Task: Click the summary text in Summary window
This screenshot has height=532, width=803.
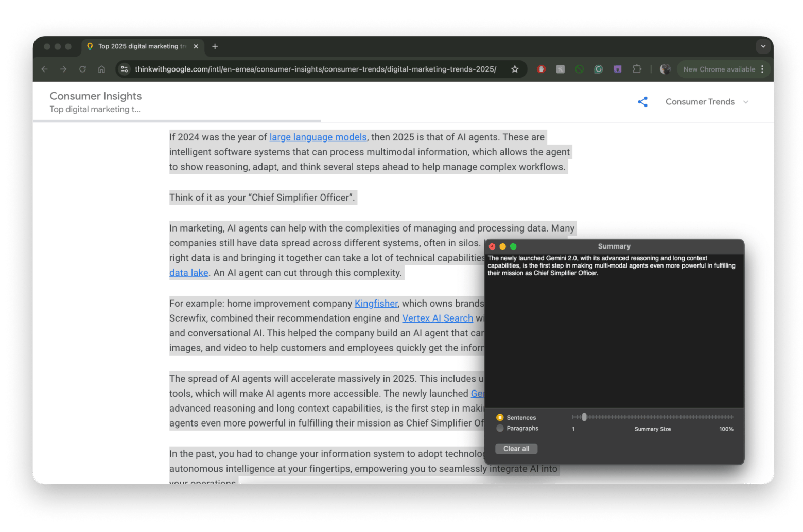Action: click(612, 265)
